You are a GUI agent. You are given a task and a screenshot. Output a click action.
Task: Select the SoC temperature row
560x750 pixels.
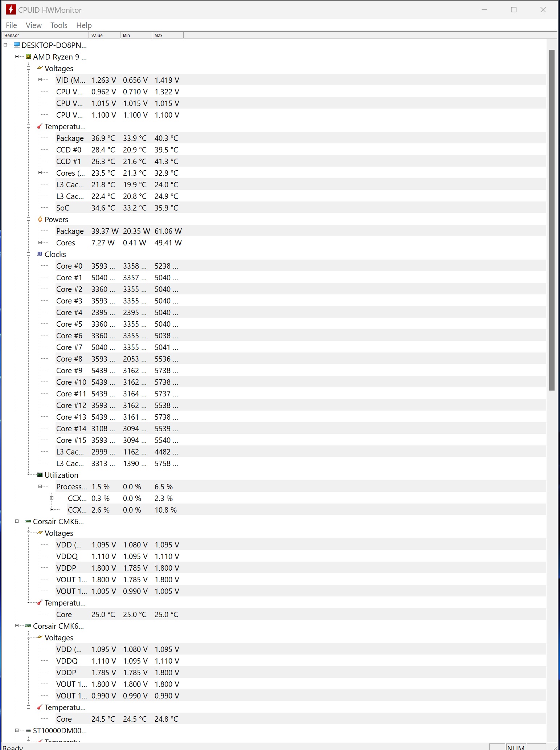pyautogui.click(x=301, y=208)
